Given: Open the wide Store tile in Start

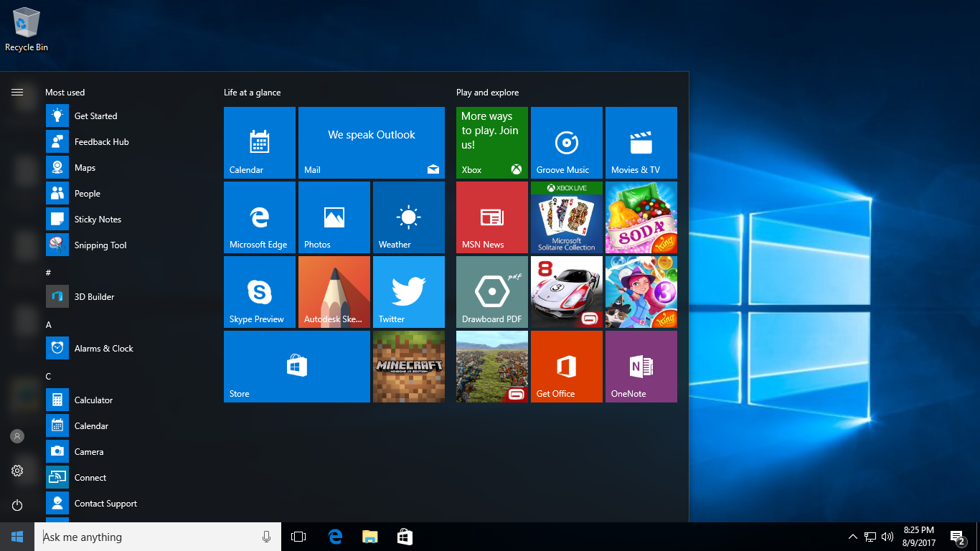Looking at the screenshot, I should 297,367.
